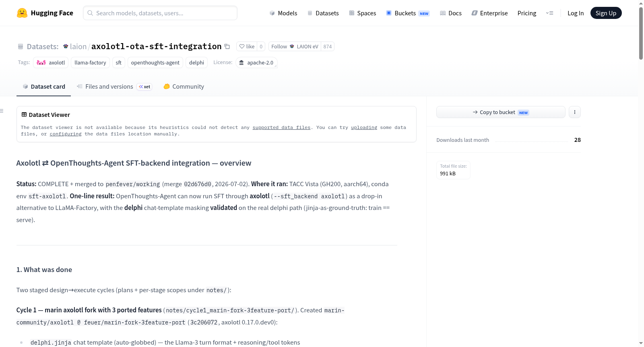Click the 3c206072 commit hash
This screenshot has width=644, height=347.
[204, 322]
